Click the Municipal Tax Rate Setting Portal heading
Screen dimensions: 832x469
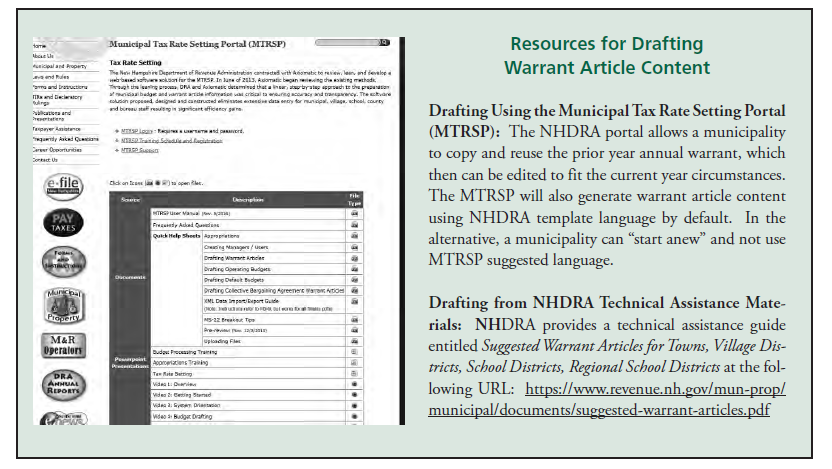[197, 44]
